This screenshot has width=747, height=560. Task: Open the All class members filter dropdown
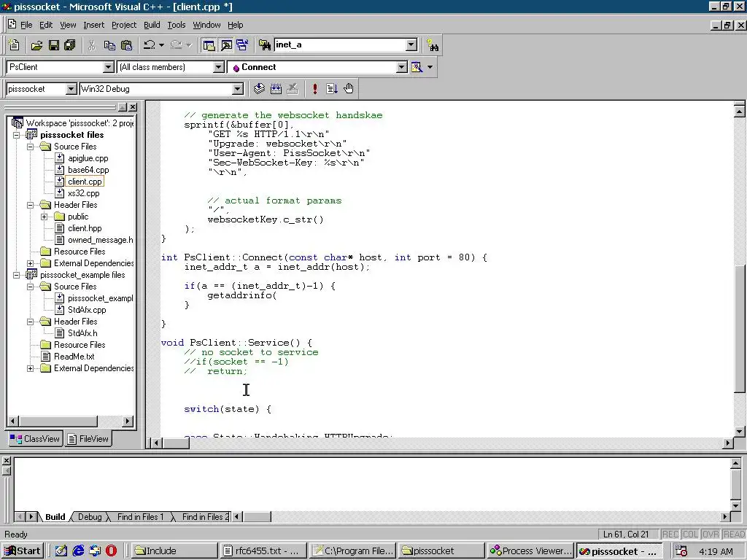[218, 67]
